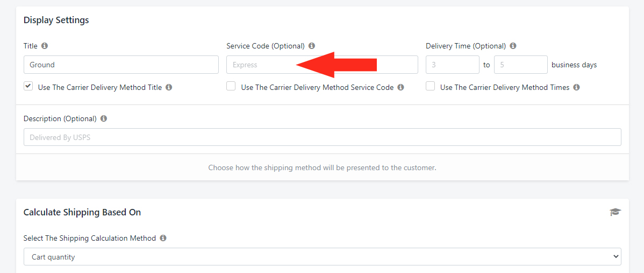Click info icon after Carrier Delivery Method Times
The height and width of the screenshot is (273, 644).
pos(576,87)
